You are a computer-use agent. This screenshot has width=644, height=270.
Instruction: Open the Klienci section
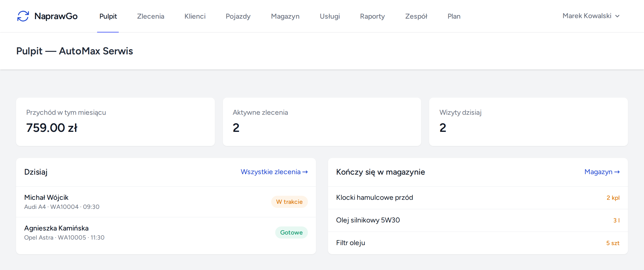pyautogui.click(x=195, y=16)
